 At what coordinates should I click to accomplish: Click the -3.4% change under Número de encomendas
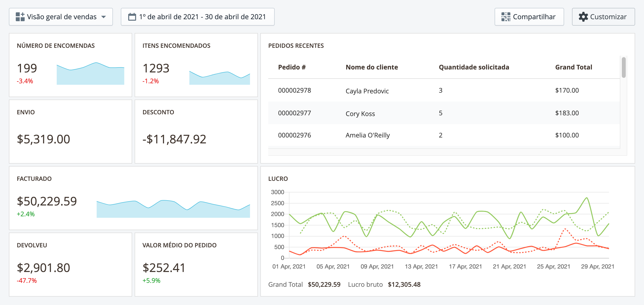point(25,81)
